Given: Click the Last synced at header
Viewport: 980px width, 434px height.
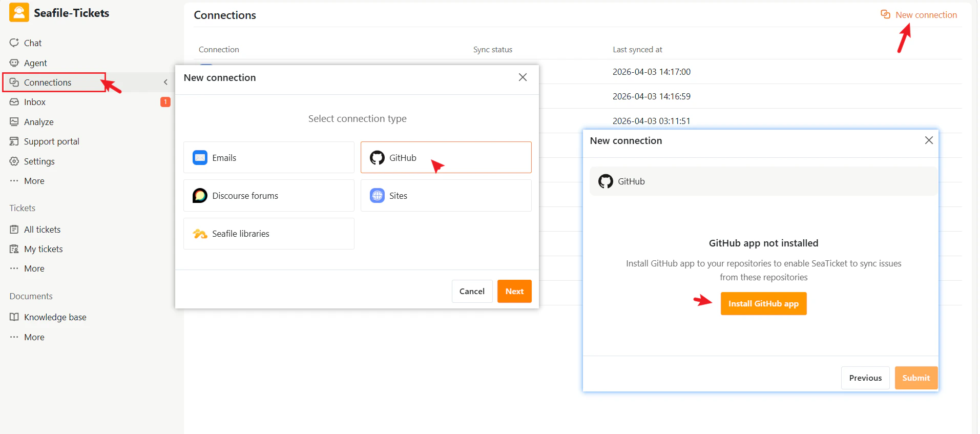Looking at the screenshot, I should 637,50.
